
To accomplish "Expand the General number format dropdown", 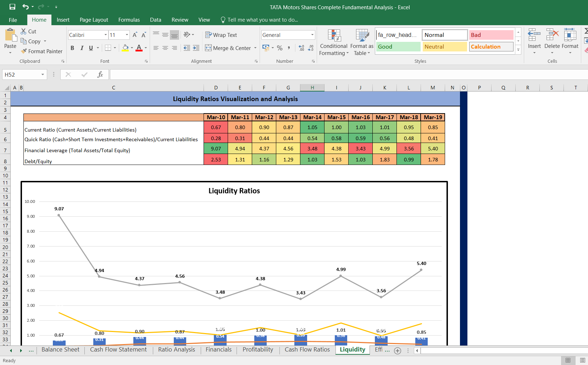I will [312, 35].
